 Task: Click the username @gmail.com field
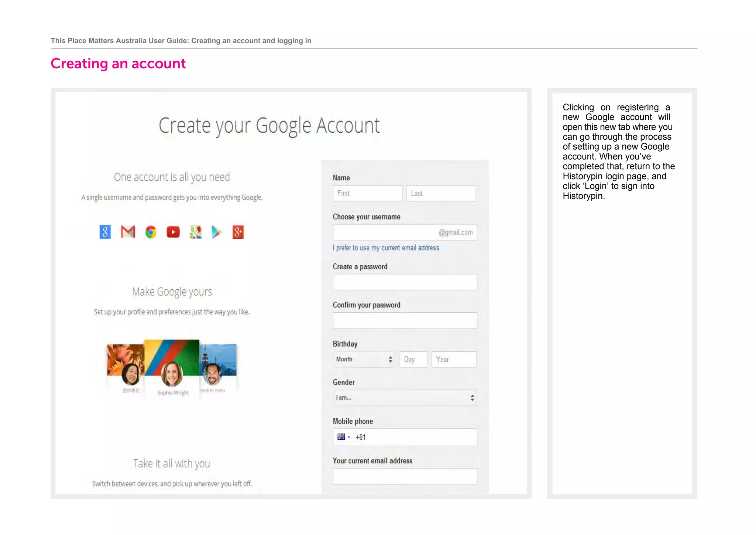click(405, 232)
